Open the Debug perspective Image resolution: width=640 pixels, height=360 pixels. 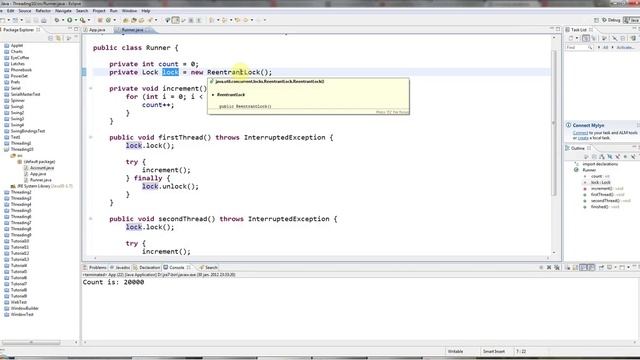[611, 20]
